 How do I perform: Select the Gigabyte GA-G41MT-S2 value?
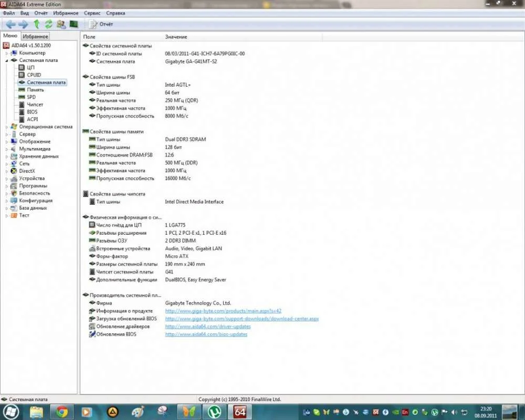click(191, 61)
